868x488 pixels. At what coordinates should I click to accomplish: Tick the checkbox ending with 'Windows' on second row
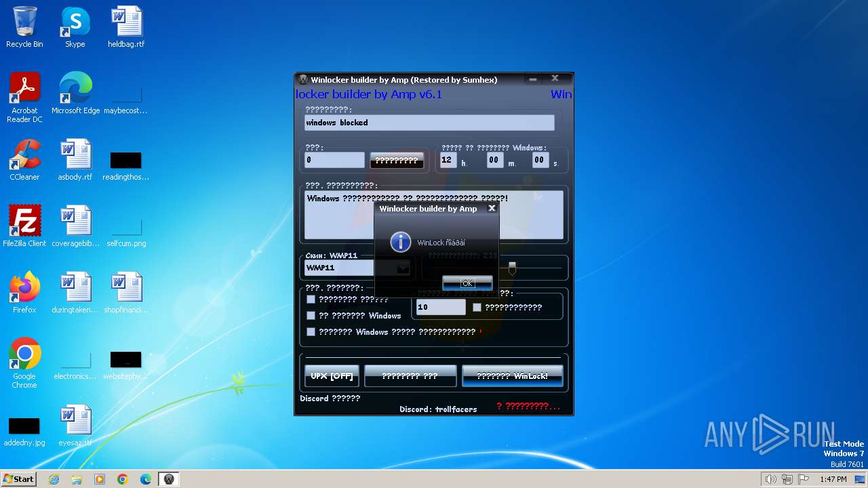[311, 315]
